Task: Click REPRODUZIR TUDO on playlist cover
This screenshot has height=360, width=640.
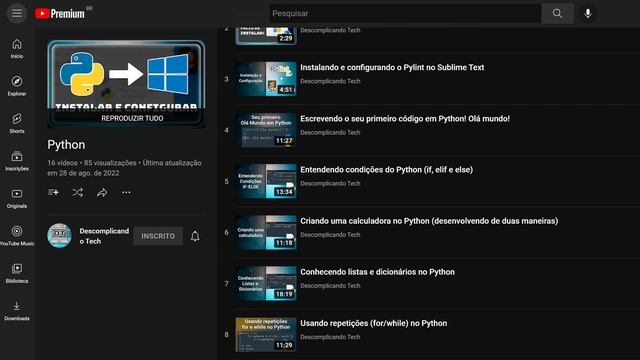Action: point(132,118)
